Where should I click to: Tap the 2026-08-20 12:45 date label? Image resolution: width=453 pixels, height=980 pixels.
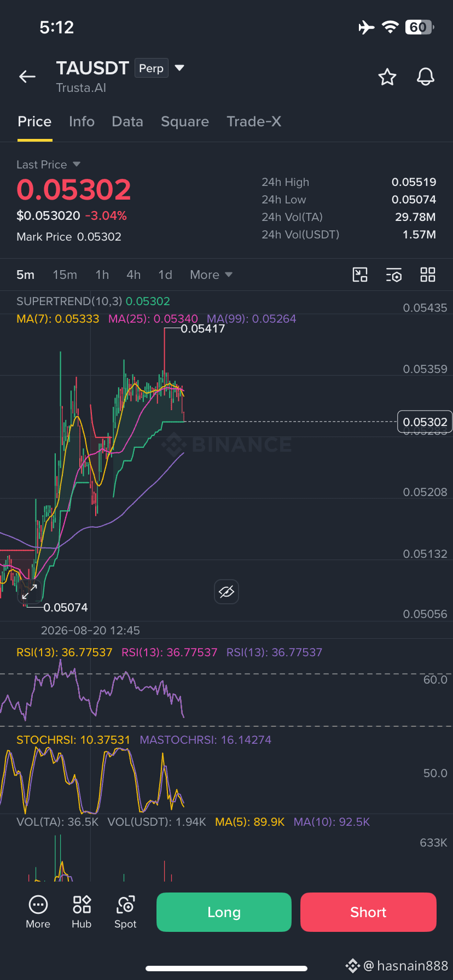pyautogui.click(x=90, y=630)
